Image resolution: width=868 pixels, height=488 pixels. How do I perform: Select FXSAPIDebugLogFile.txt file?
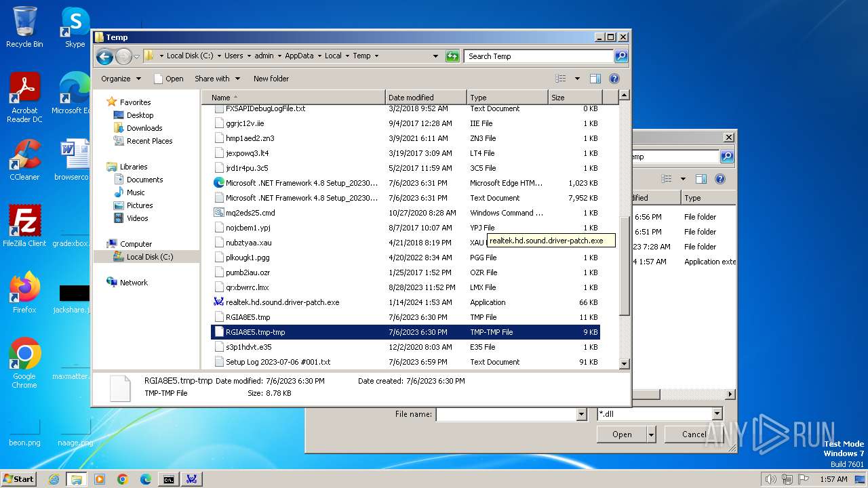click(x=406, y=108)
